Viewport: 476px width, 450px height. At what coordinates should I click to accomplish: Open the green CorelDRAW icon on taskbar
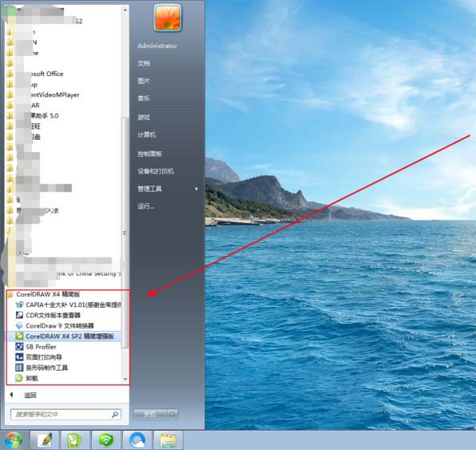pyautogui.click(x=75, y=440)
